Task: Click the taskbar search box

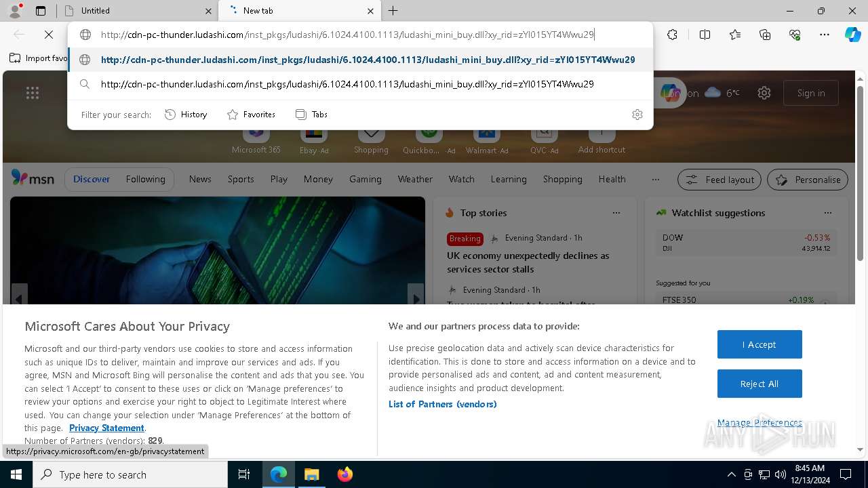Action: [130, 474]
